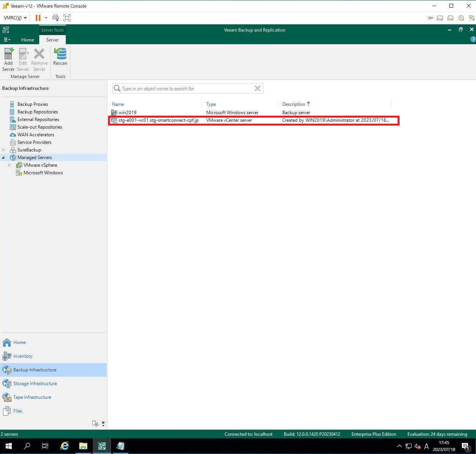Screen dimensions: 476x454
Task: Click the Remove Server ribbon icon
Action: coord(39,60)
